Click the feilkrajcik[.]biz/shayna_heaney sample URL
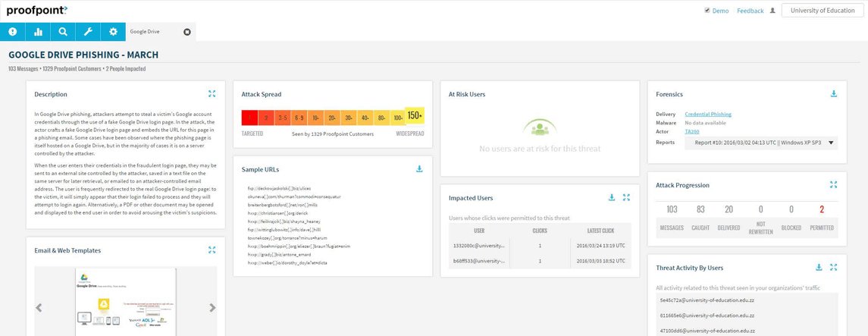 pyautogui.click(x=284, y=221)
